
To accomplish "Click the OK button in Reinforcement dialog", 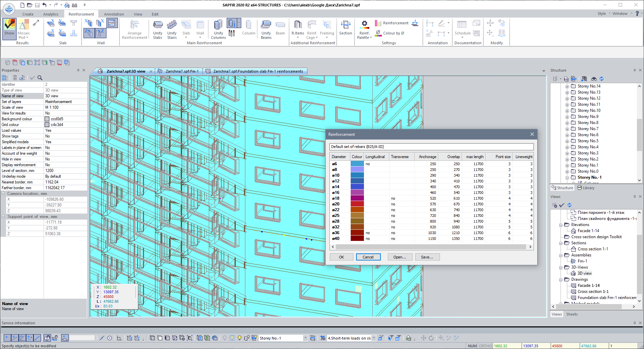I will (x=341, y=257).
